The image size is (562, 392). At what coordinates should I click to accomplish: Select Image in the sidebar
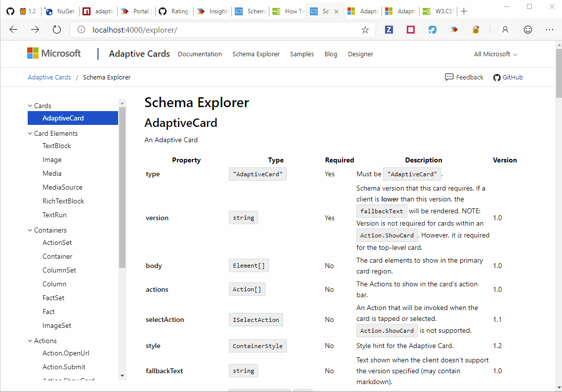click(52, 159)
